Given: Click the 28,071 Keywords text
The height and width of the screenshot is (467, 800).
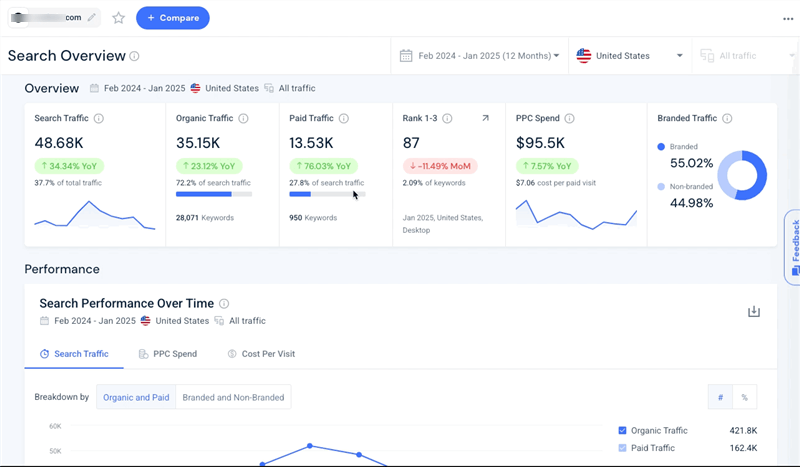Looking at the screenshot, I should click(x=205, y=217).
